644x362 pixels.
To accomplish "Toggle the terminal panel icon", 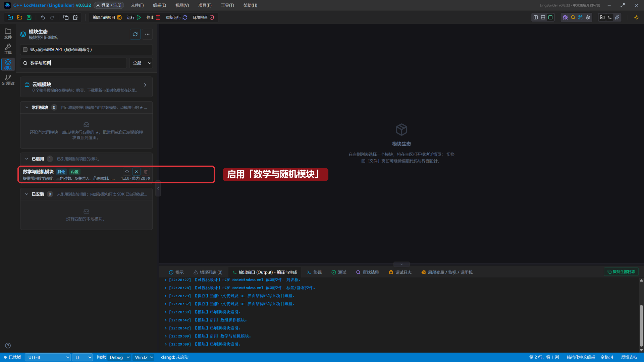I will click(x=610, y=17).
